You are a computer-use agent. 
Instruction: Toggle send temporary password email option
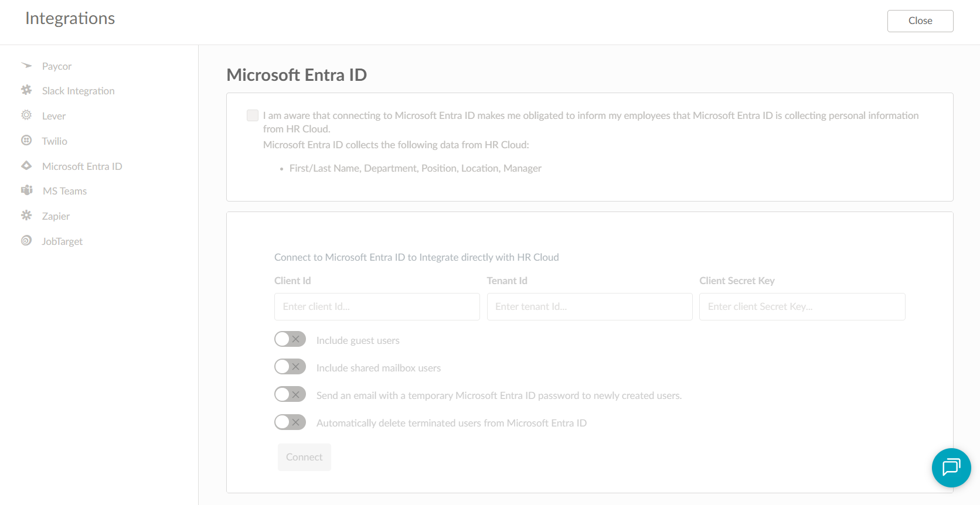(x=290, y=394)
